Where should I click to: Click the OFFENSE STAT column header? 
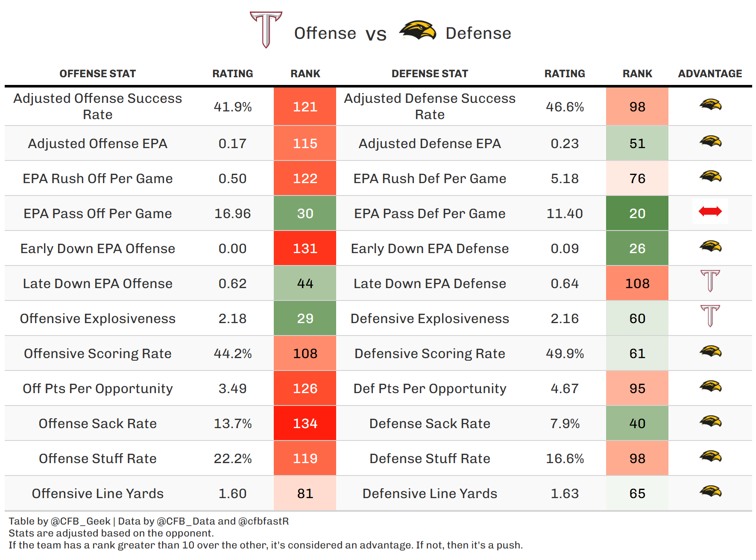[97, 74]
